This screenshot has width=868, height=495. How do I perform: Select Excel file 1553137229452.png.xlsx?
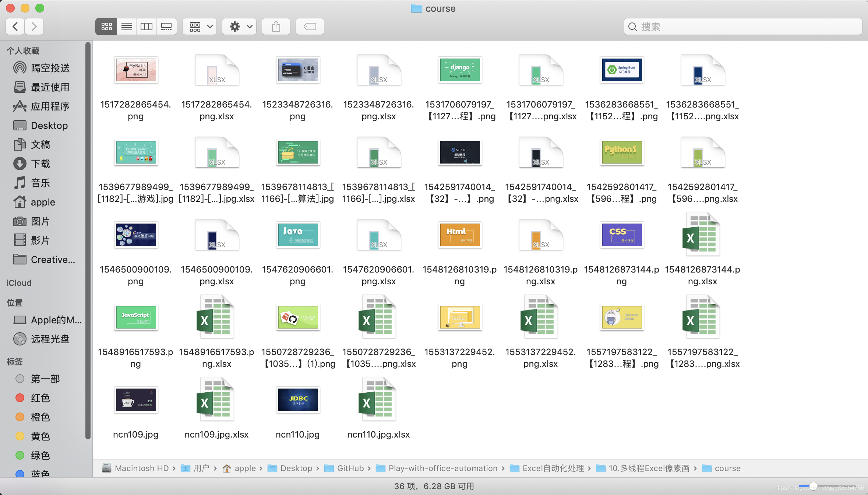click(539, 317)
